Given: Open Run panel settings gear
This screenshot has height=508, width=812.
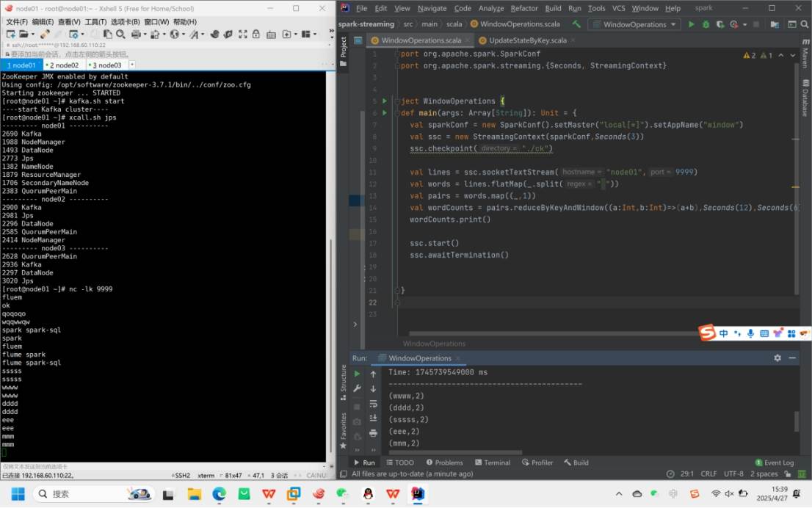Looking at the screenshot, I should click(x=777, y=358).
